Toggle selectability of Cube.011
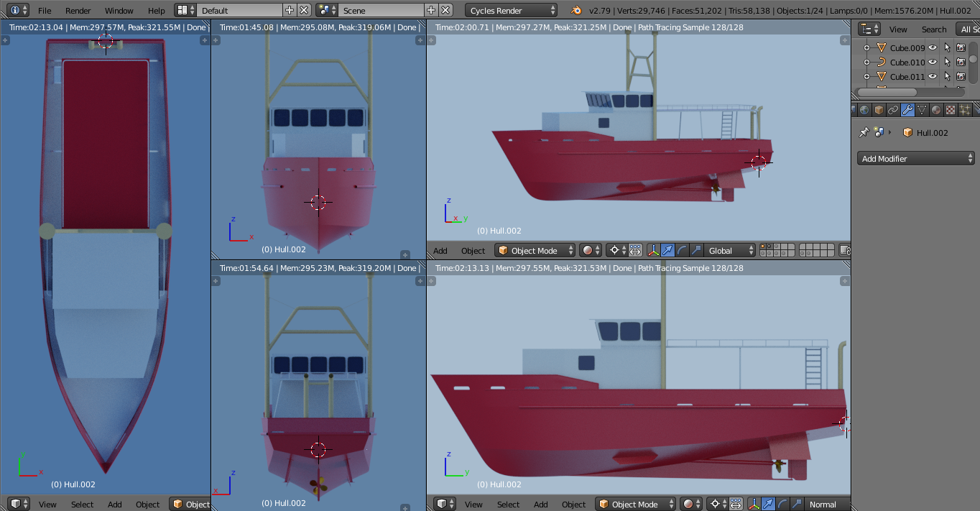This screenshot has width=980, height=511. click(x=947, y=76)
